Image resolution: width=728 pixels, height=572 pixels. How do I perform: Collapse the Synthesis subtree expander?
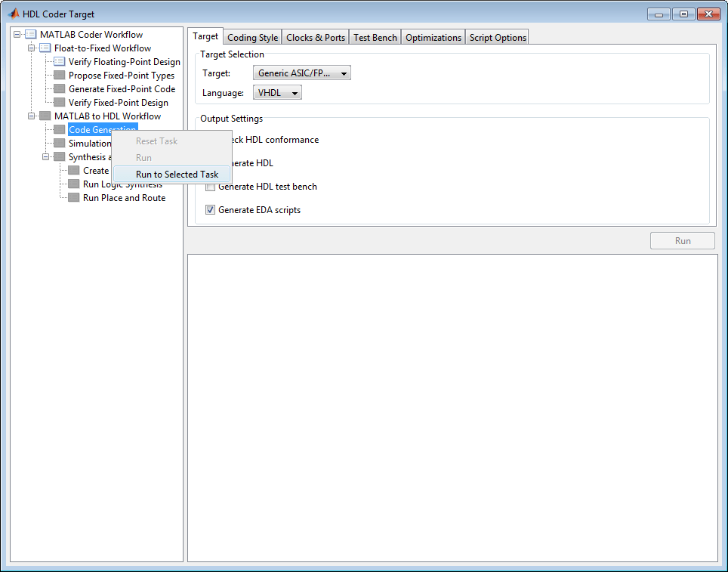coord(45,156)
